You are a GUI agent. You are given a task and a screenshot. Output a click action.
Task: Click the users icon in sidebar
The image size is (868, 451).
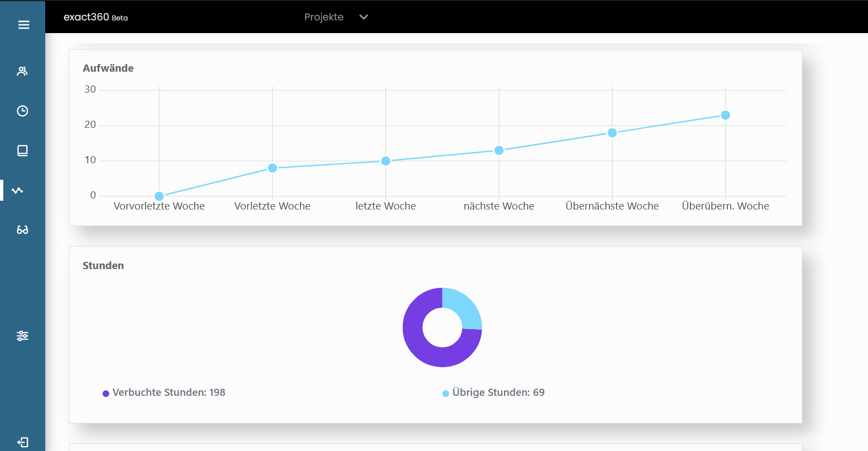[x=22, y=71]
